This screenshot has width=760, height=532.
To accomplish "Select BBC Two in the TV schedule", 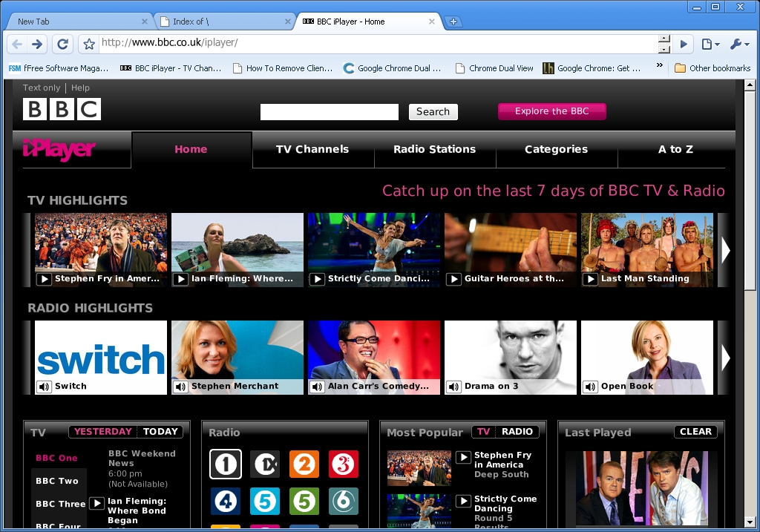I will (x=56, y=481).
